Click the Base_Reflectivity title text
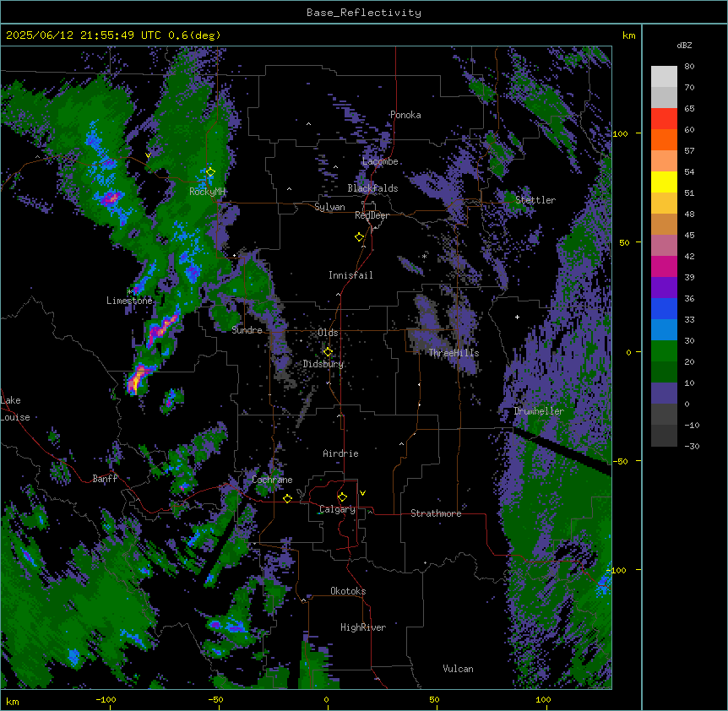 coord(364,13)
